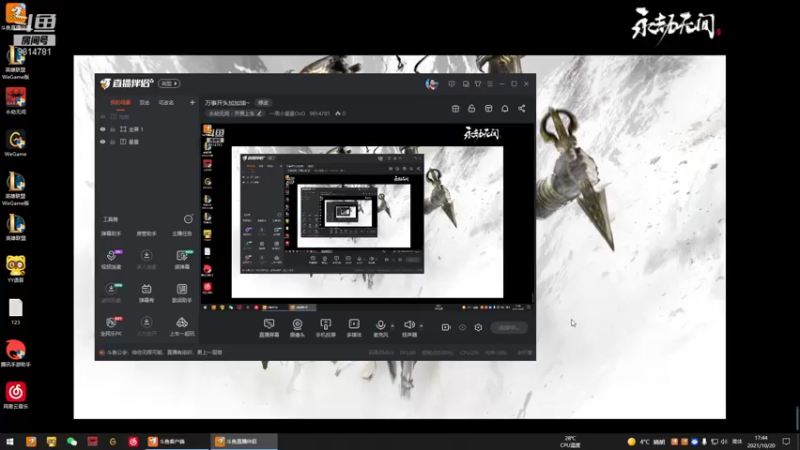This screenshot has height=450, width=800.
Task: Select the 星星 text source row
Action: click(147, 142)
